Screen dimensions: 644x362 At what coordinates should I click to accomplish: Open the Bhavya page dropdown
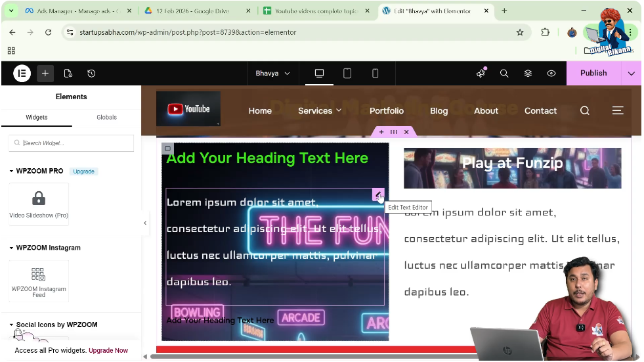[x=272, y=74]
